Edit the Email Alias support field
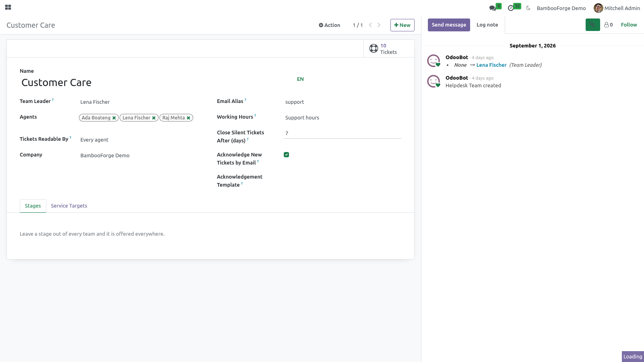Screen dimensions: 644x362 pos(343,102)
